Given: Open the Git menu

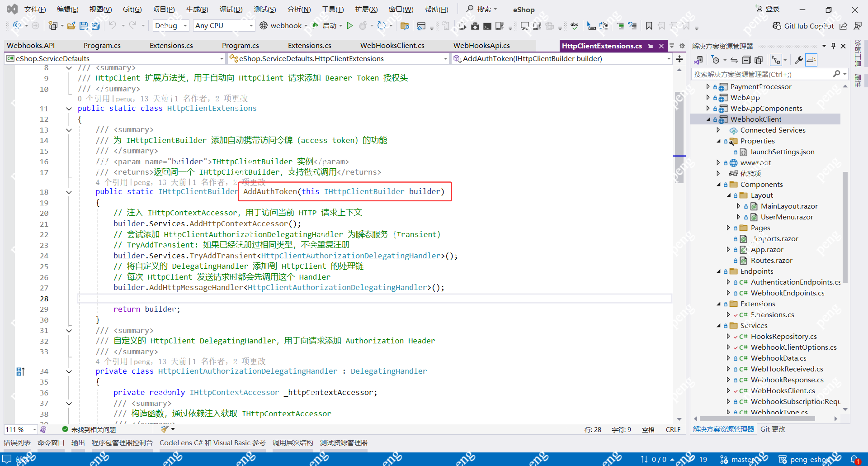Looking at the screenshot, I should pyautogui.click(x=132, y=9).
